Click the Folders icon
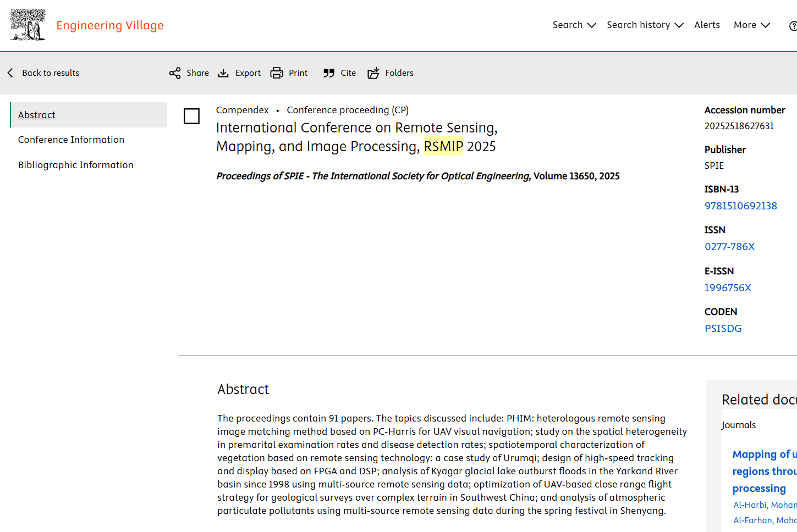This screenshot has width=797, height=532. pos(373,73)
